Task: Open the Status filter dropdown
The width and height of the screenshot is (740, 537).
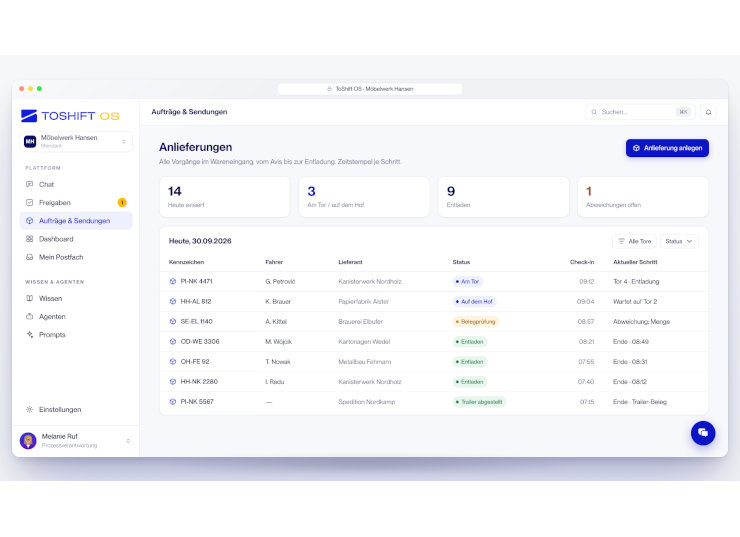Action: pos(679,241)
